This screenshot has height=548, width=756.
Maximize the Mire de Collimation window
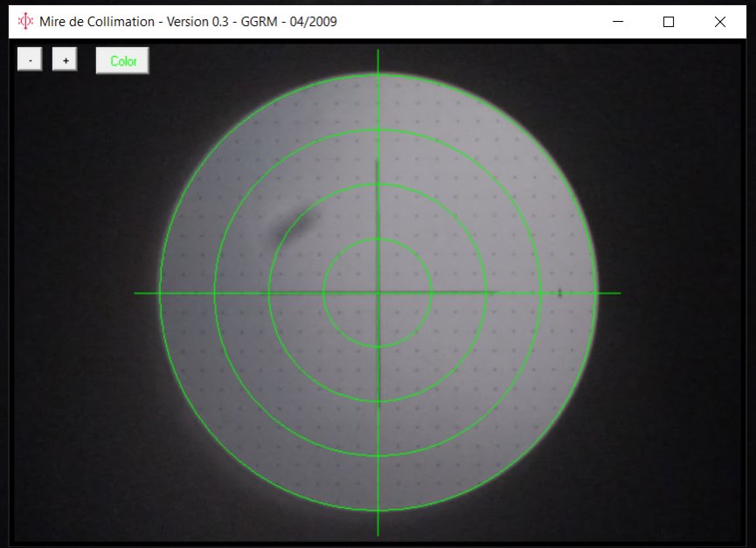pyautogui.click(x=669, y=22)
